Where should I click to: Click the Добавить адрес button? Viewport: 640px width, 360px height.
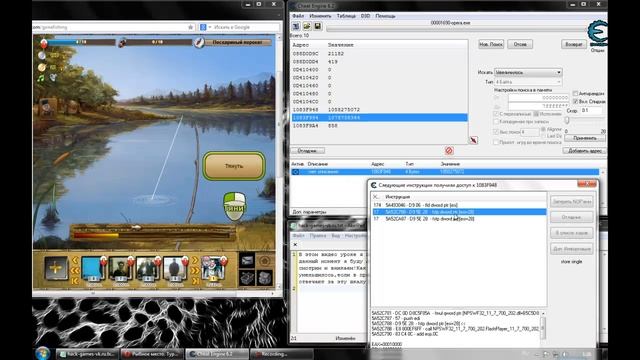[x=584, y=151]
